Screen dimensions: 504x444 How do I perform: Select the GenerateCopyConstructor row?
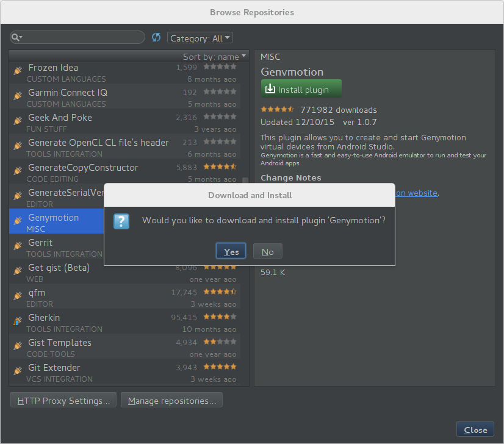pyautogui.click(x=124, y=173)
